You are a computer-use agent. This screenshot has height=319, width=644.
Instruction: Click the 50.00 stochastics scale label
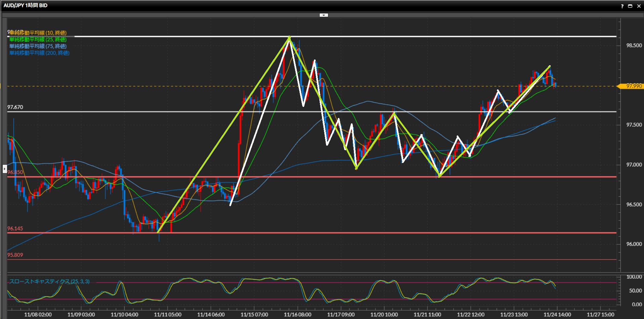click(635, 290)
